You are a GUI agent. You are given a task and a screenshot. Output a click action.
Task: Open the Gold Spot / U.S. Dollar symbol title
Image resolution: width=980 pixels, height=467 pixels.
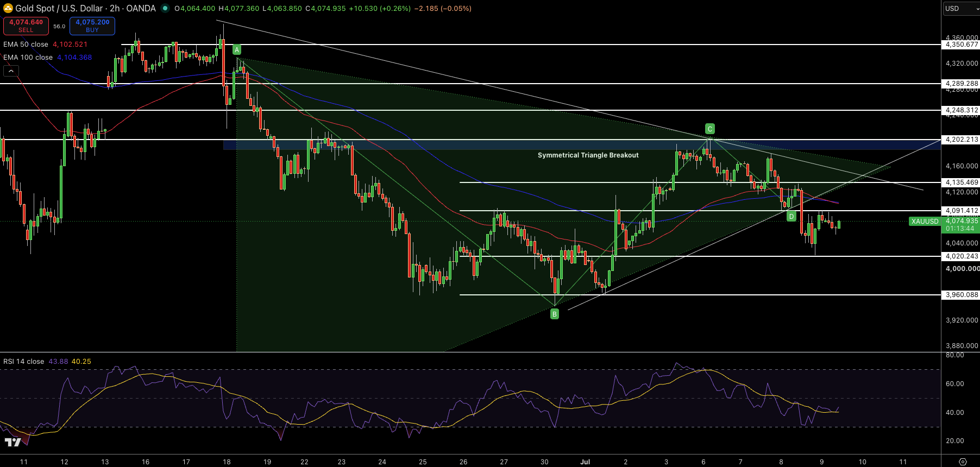85,8
